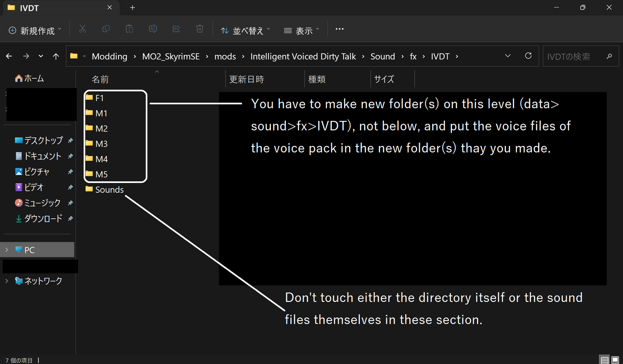Open a new tab with plus button
623x364 pixels.
(133, 7)
